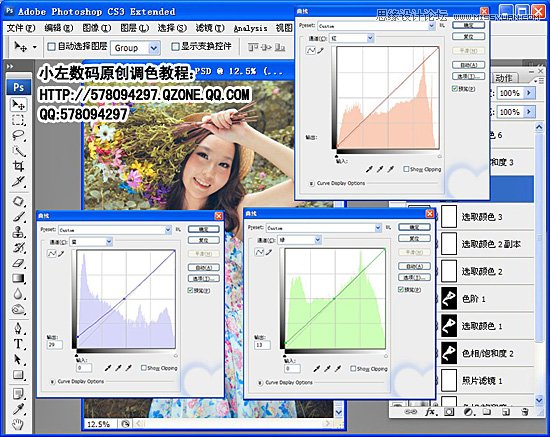Open the 滤镜(T) menu
The height and width of the screenshot is (437, 550).
210,28
